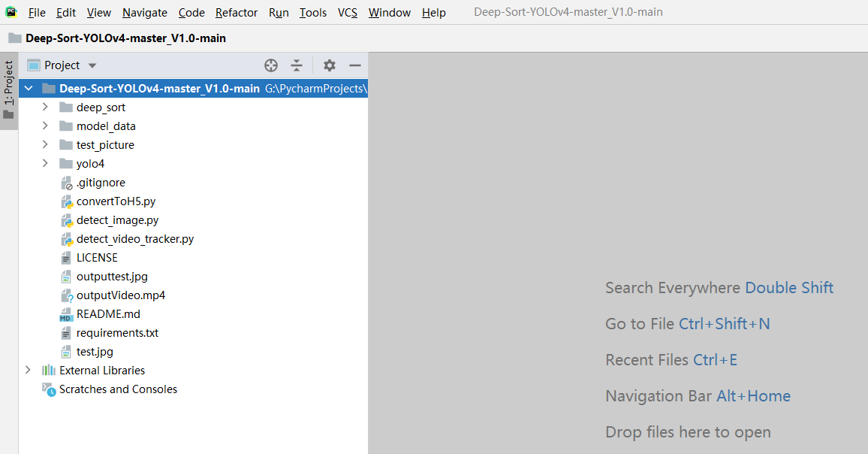Click the outputtest.jpg image file icon
The height and width of the screenshot is (454, 868).
(x=66, y=277)
